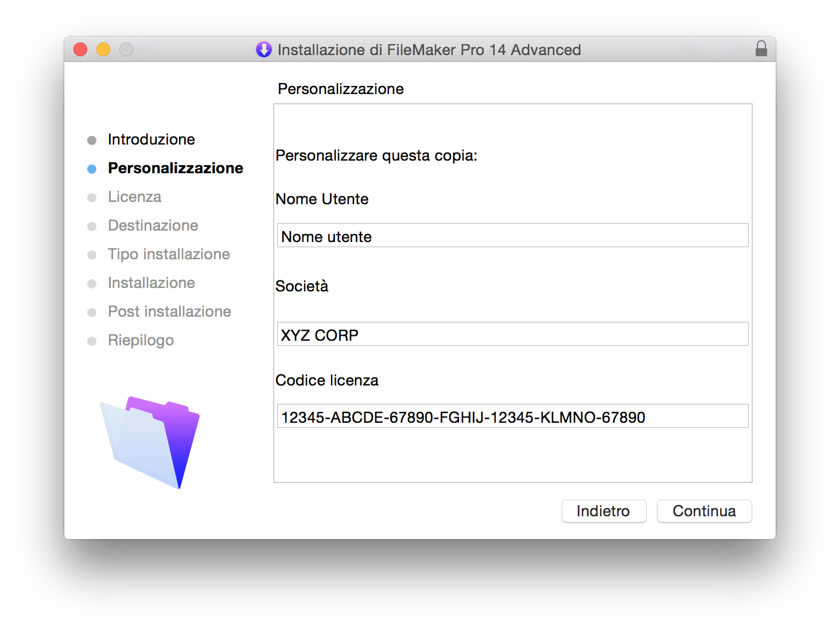Image resolution: width=840 pixels, height=631 pixels.
Task: Click the installer download icon in title
Action: coord(264,49)
